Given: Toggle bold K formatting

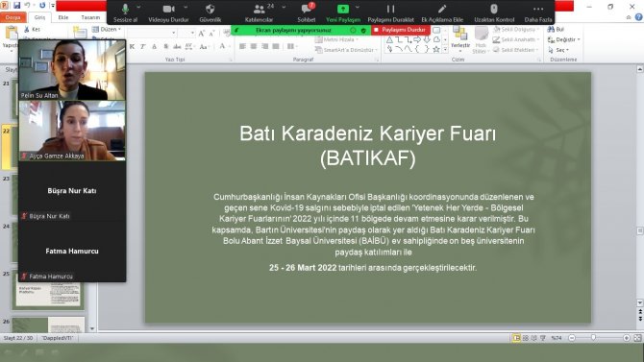Looking at the screenshot, I should pos(132,47).
